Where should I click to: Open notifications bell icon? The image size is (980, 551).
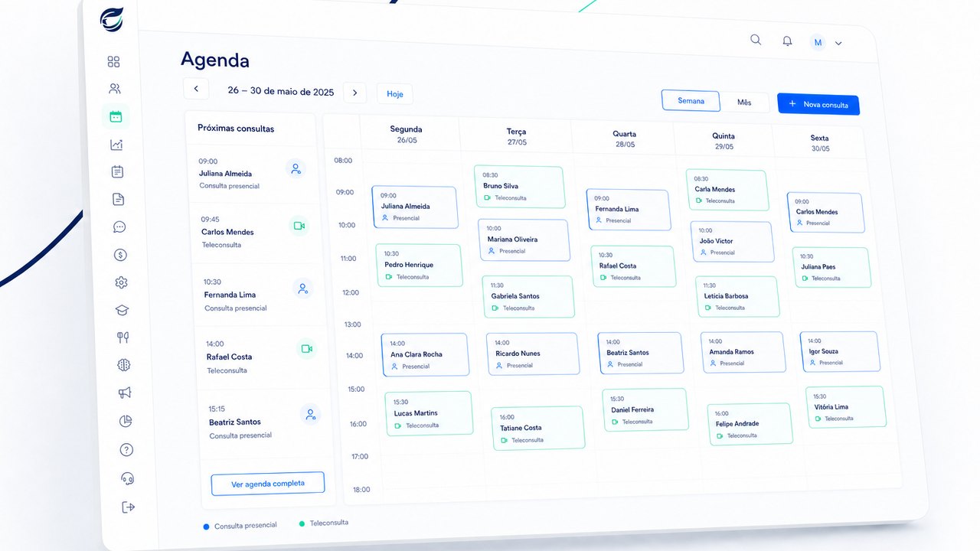tap(787, 41)
